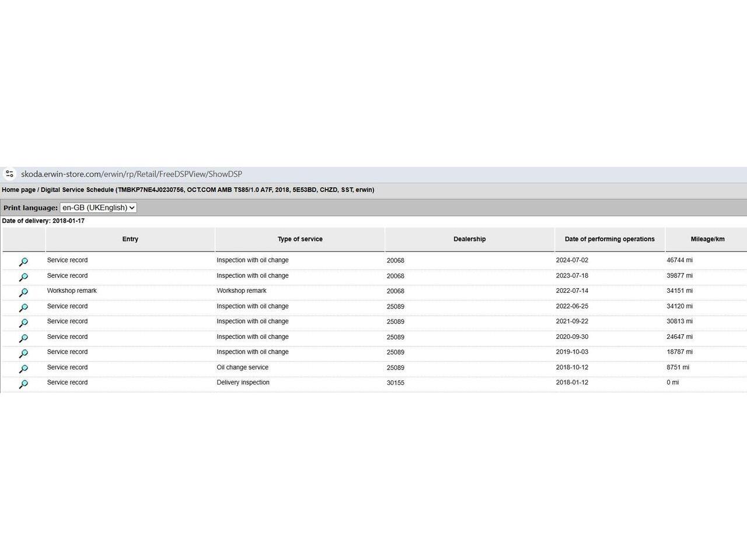The image size is (747, 560).
Task: Click the Mileage/km column header
Action: click(707, 239)
